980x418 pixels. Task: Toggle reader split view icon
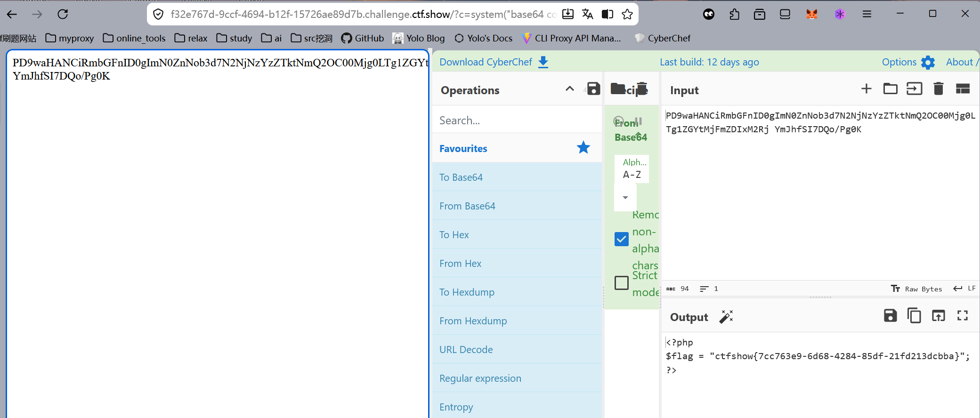click(x=607, y=14)
